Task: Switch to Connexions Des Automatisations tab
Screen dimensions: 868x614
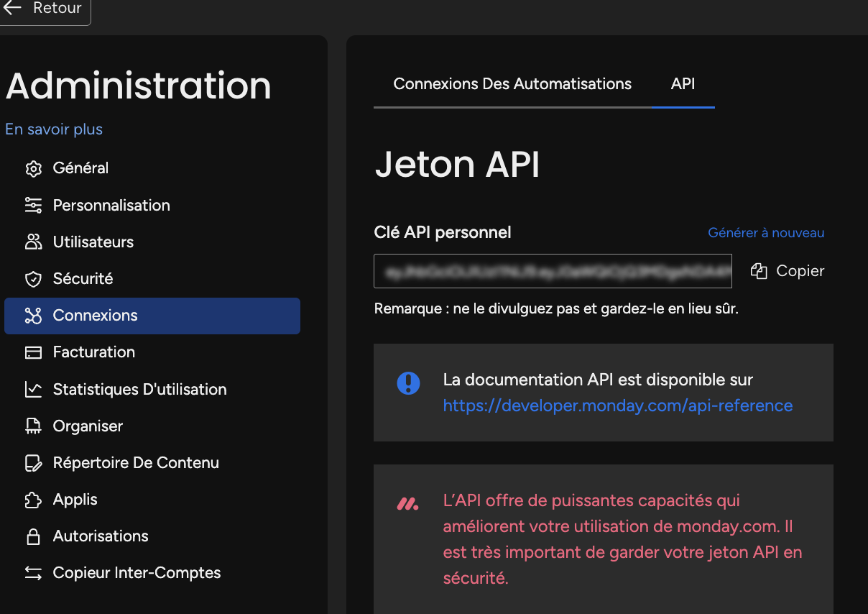Action: tap(512, 84)
